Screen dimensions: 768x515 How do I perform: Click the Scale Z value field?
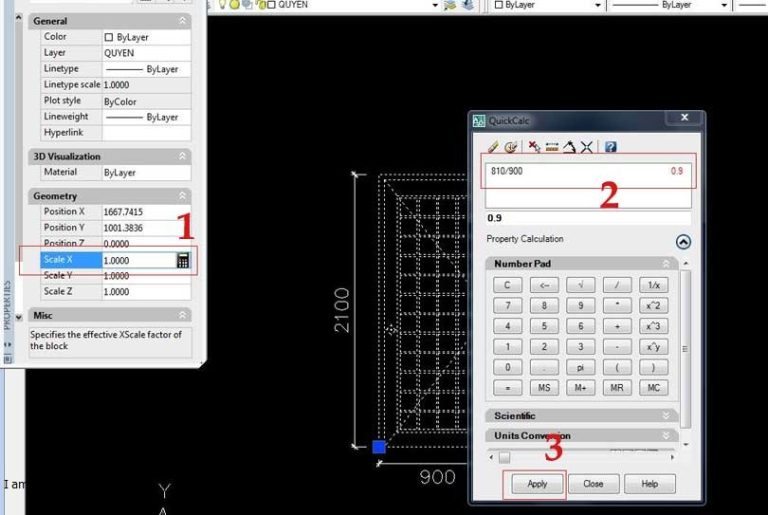[146, 292]
